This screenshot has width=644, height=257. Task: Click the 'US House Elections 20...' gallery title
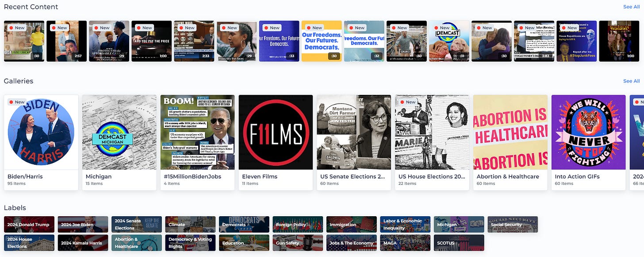tap(432, 176)
